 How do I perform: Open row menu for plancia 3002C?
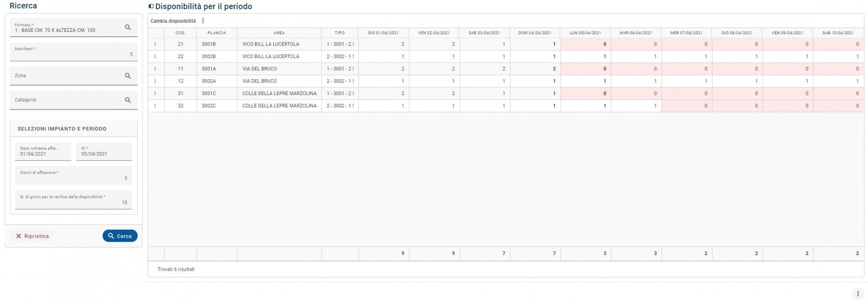pyautogui.click(x=155, y=106)
